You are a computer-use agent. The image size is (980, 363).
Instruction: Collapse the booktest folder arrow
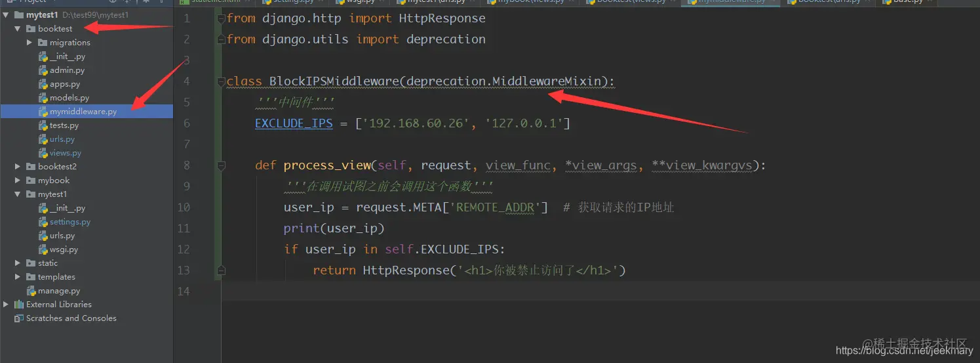point(18,29)
